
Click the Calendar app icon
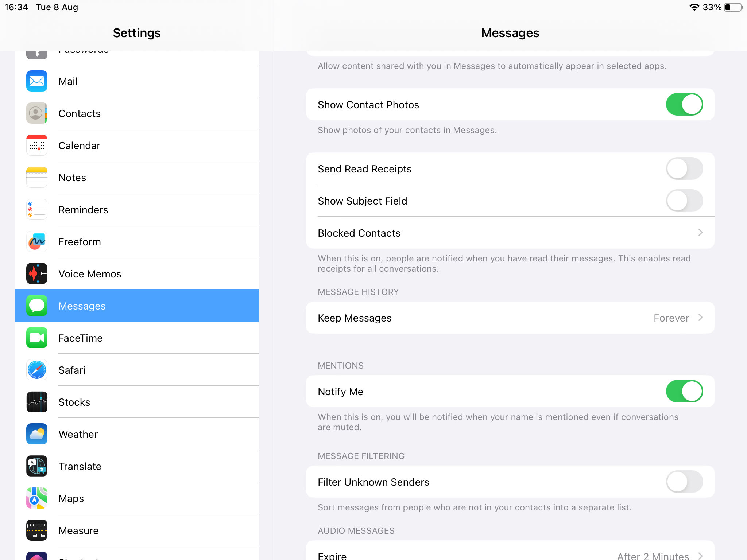pyautogui.click(x=36, y=145)
